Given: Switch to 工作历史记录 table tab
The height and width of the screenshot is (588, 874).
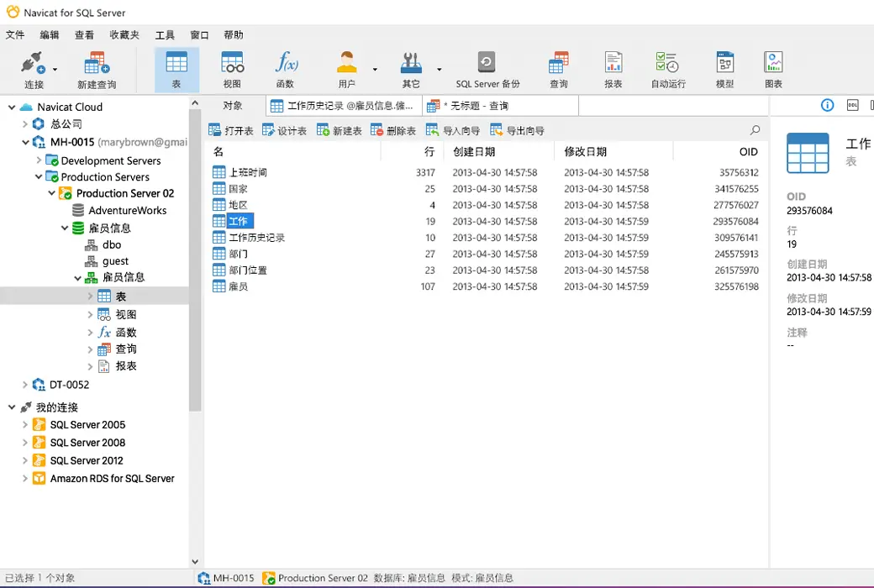Looking at the screenshot, I should [x=344, y=105].
